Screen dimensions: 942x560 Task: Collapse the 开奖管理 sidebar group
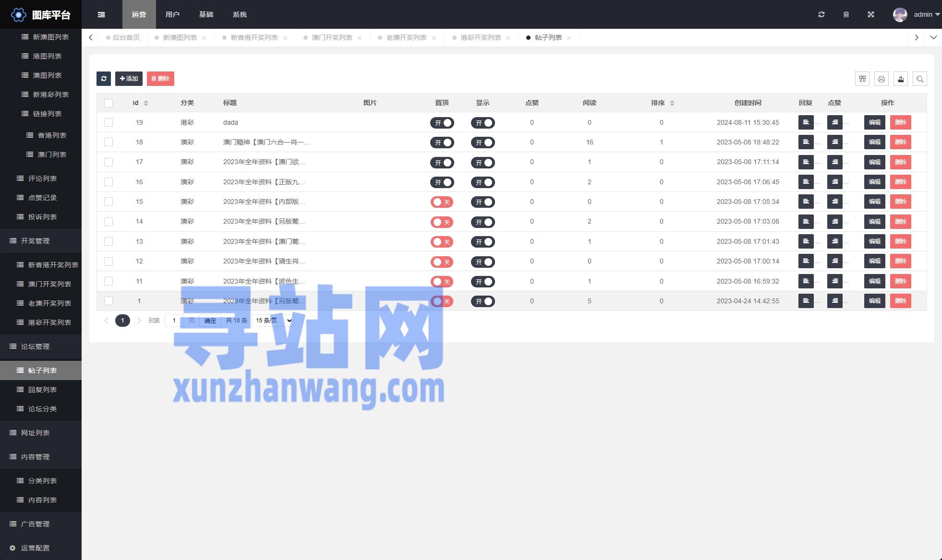41,241
